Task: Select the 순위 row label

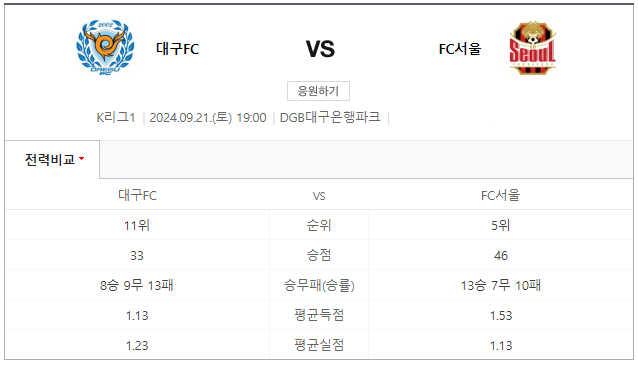Action: tap(319, 225)
